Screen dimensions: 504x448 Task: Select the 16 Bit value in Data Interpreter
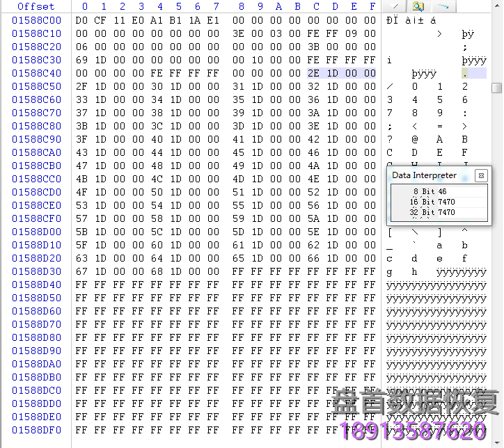point(446,202)
